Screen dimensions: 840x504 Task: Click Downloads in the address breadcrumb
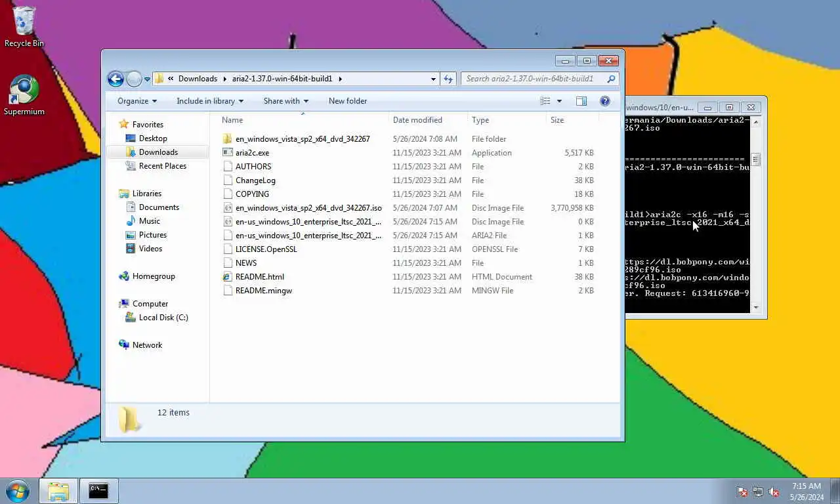tap(198, 79)
